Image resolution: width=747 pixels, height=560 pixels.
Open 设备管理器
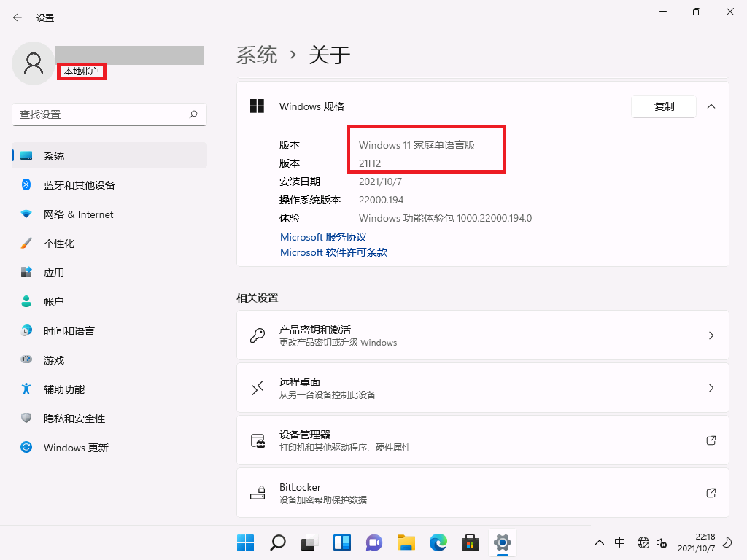tap(483, 440)
